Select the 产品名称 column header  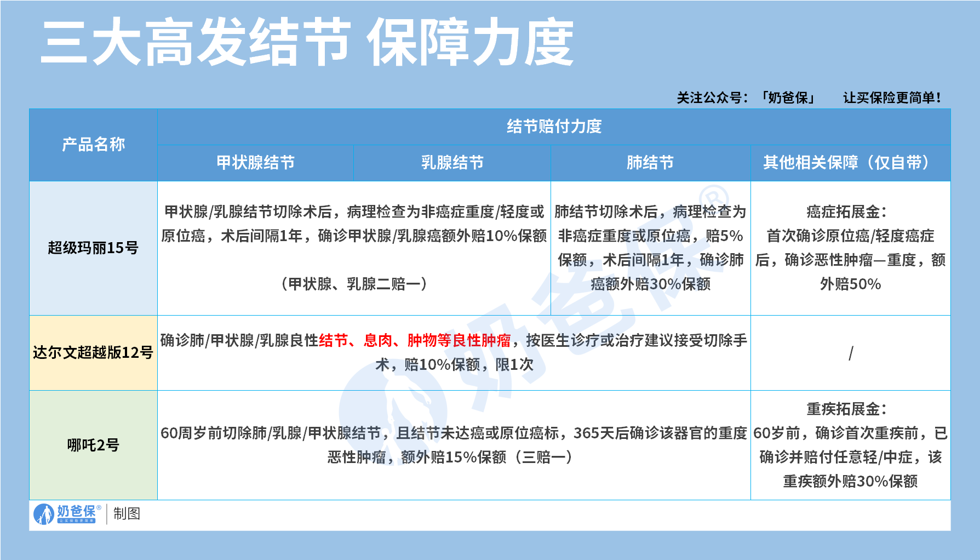[93, 145]
